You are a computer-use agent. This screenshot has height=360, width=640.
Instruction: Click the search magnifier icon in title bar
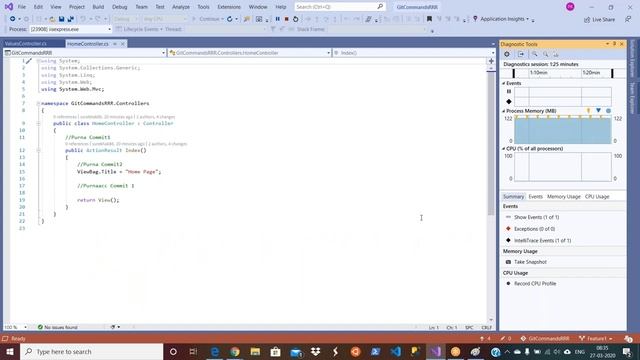[380, 7]
